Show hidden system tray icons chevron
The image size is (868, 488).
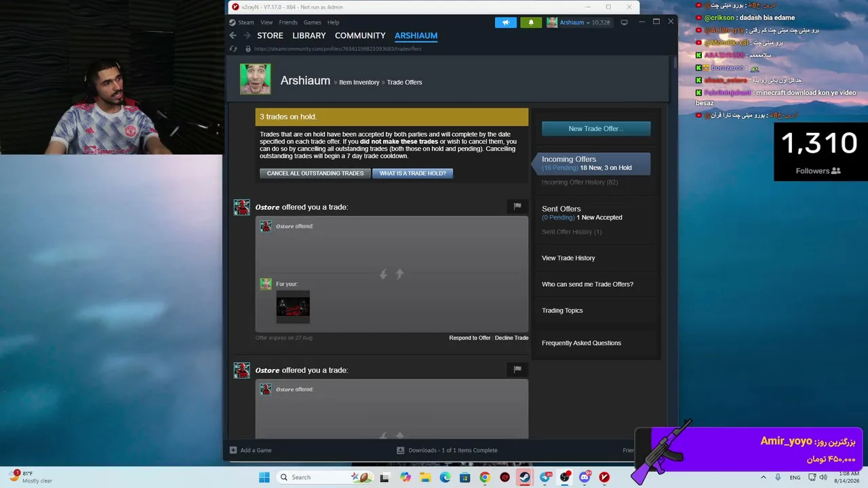[764, 477]
